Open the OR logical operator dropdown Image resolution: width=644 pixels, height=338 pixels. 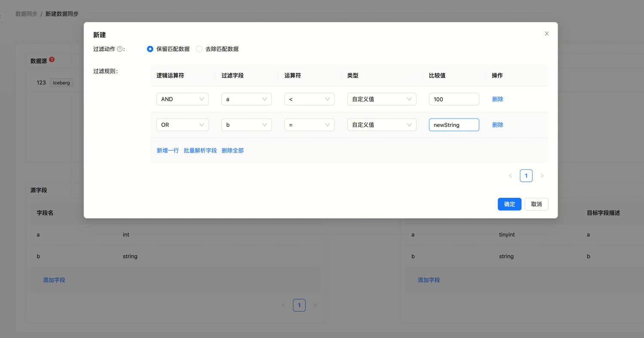click(182, 125)
